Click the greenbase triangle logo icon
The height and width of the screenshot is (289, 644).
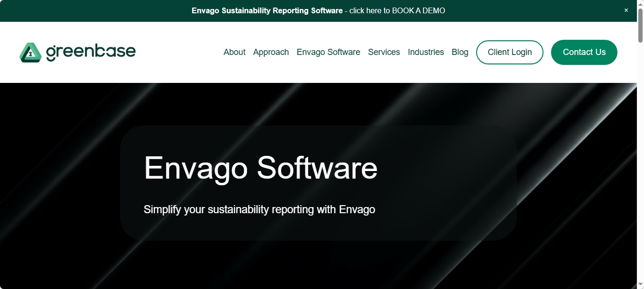click(30, 52)
